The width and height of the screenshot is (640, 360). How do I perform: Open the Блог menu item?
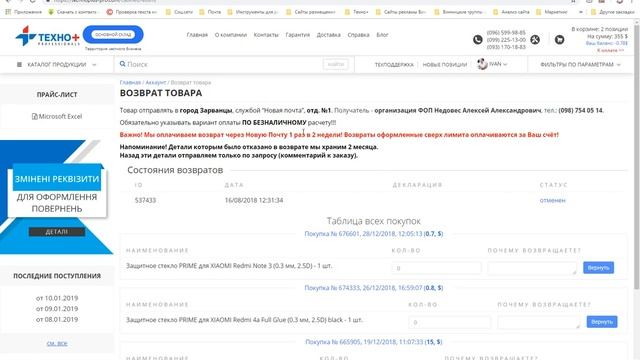(x=382, y=35)
